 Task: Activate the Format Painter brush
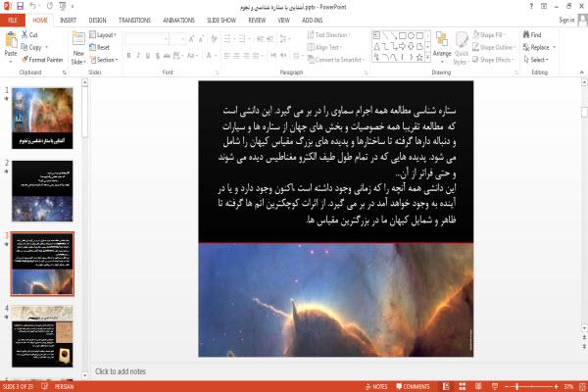[42, 60]
